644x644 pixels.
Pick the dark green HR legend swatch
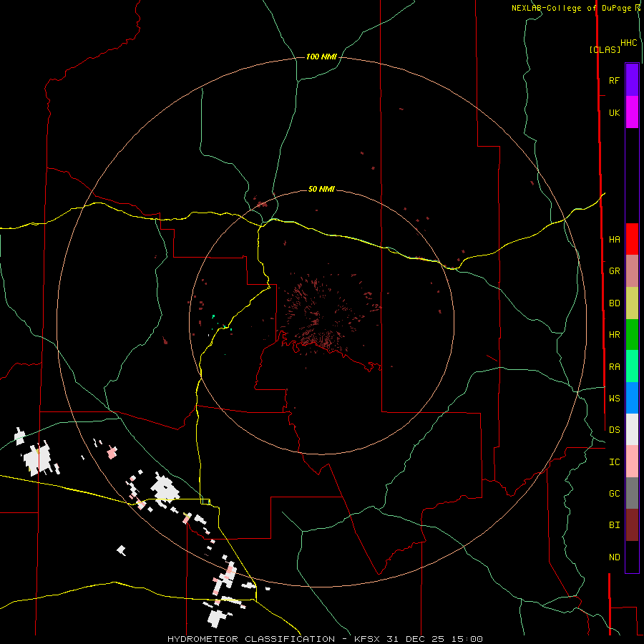632,335
